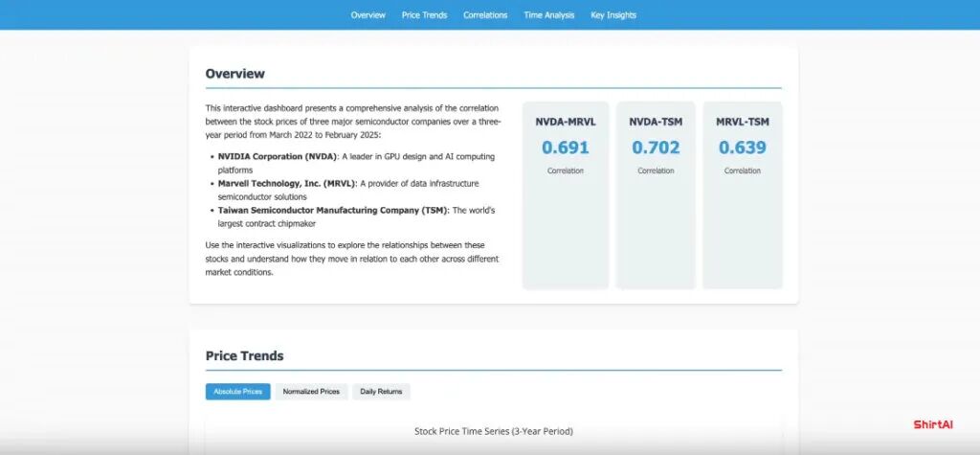Click the 0.691 correlation value
The width and height of the screenshot is (980, 455).
(x=566, y=148)
